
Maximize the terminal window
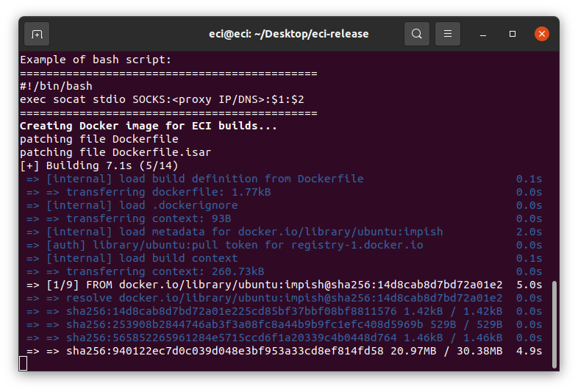(513, 34)
